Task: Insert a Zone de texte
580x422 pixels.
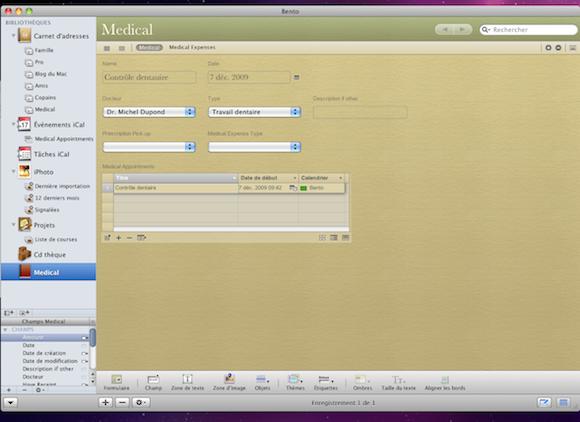Action: tap(188, 382)
